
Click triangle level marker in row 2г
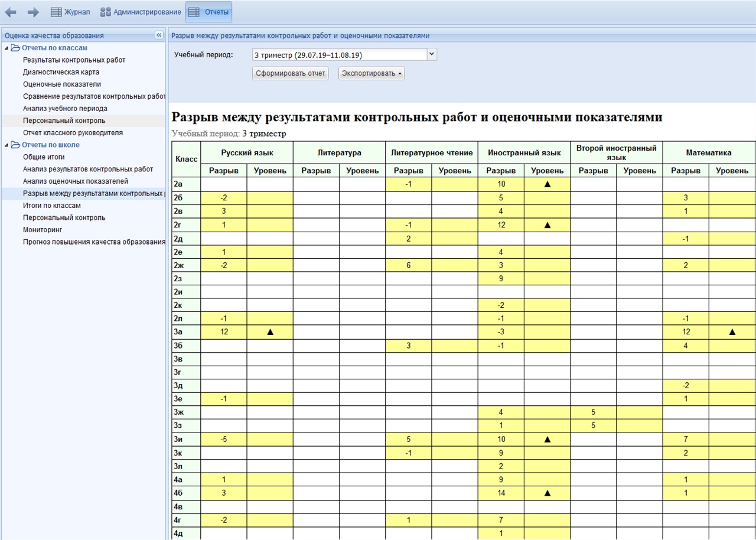tap(548, 225)
